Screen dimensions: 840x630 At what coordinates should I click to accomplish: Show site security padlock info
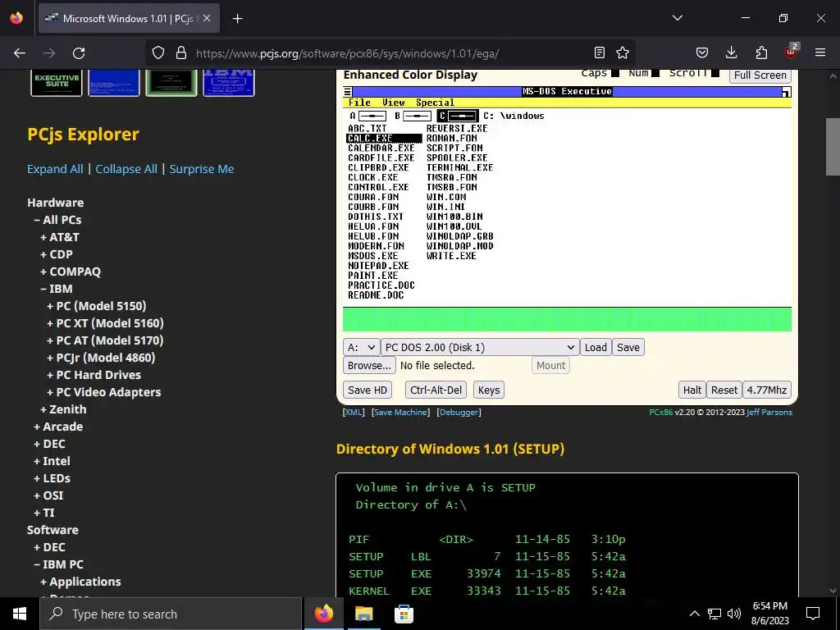click(x=181, y=53)
